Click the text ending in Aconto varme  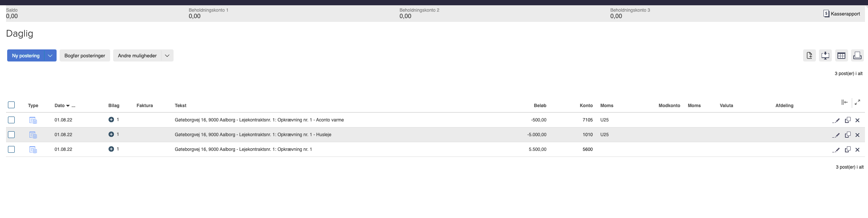click(x=259, y=120)
